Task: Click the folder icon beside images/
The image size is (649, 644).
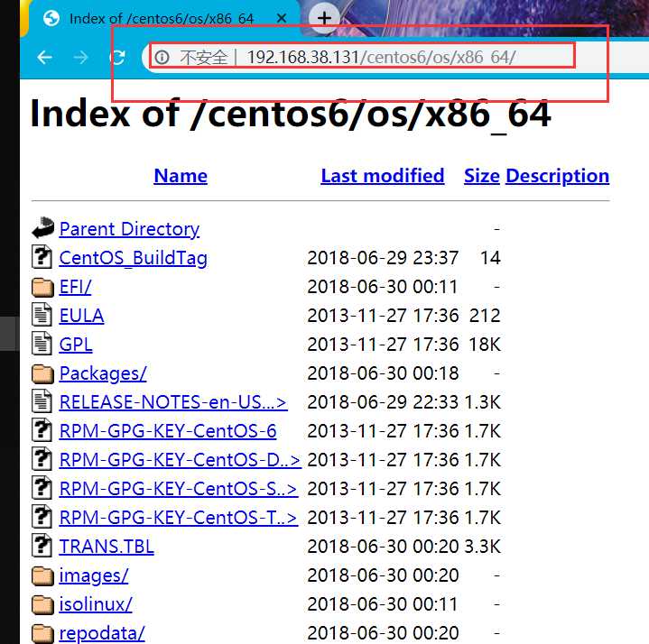Action: (42, 576)
